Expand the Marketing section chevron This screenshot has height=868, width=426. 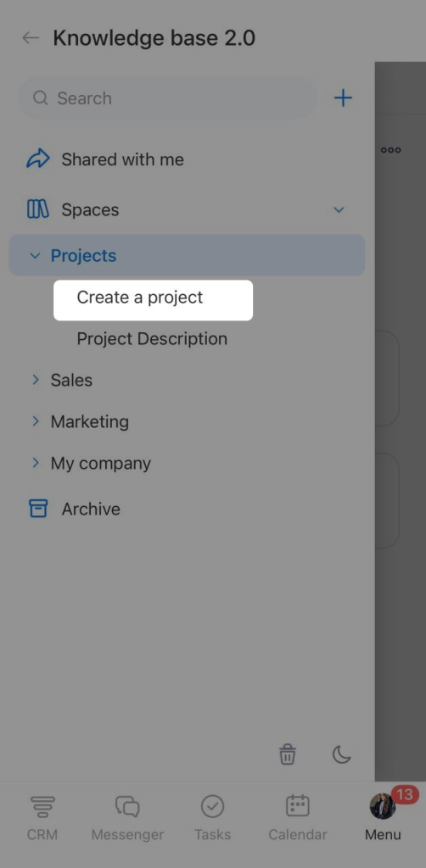pyautogui.click(x=36, y=421)
